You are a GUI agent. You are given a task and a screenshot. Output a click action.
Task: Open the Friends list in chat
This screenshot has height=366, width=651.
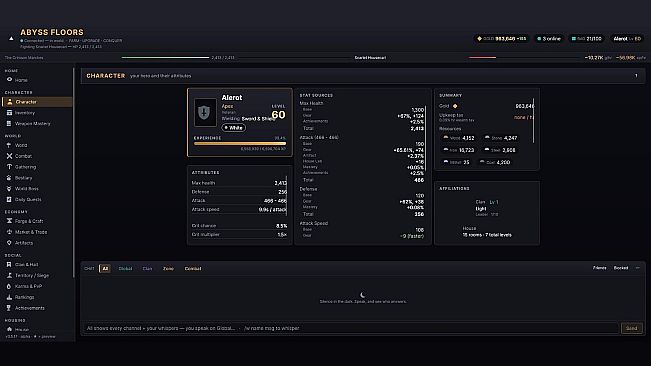[600, 268]
